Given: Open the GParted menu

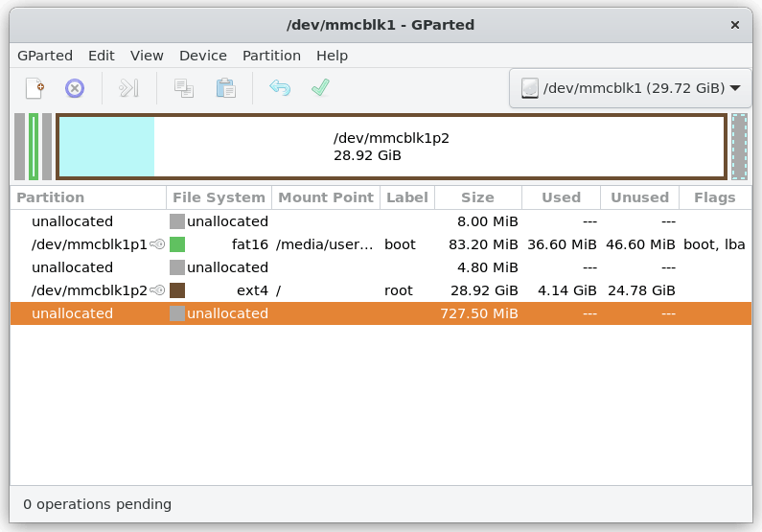Looking at the screenshot, I should coord(45,56).
